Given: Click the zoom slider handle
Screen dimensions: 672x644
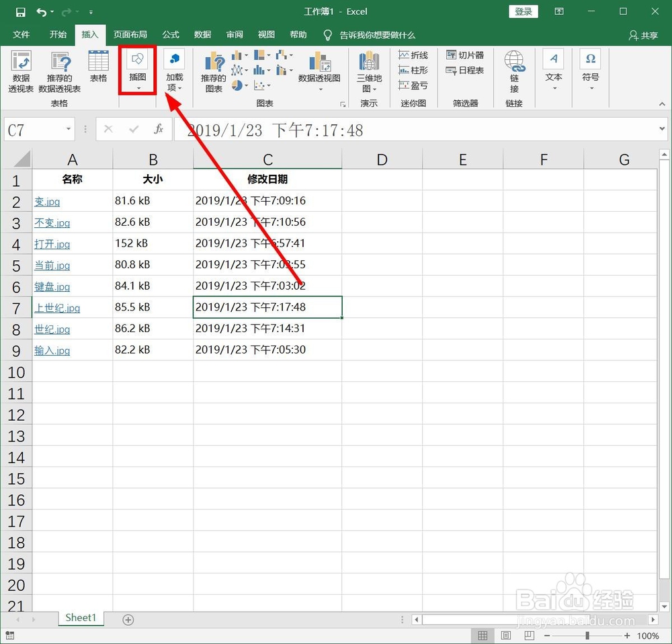Looking at the screenshot, I should click(587, 635).
